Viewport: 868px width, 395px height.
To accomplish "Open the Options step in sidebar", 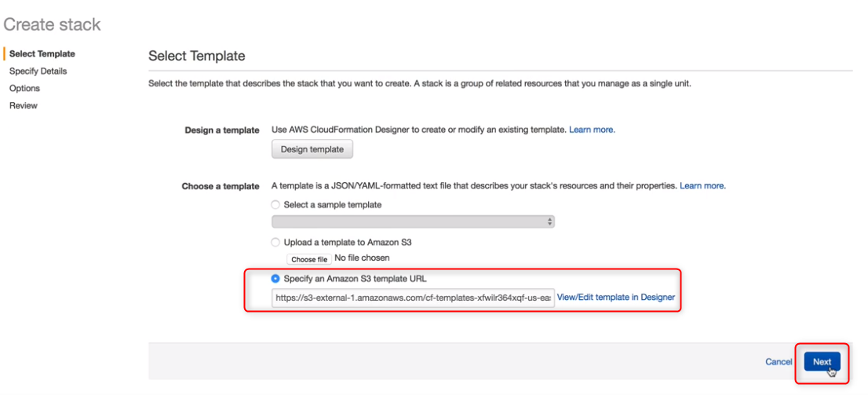I will click(25, 89).
